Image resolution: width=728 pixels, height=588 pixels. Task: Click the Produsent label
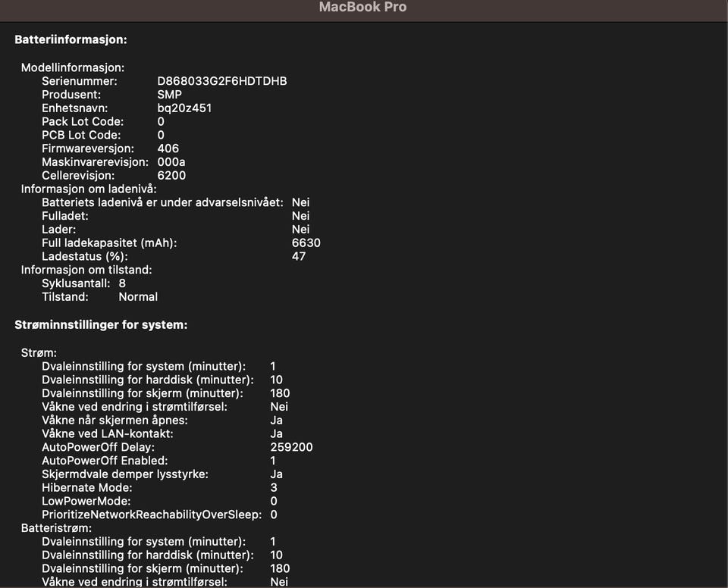click(x=71, y=95)
